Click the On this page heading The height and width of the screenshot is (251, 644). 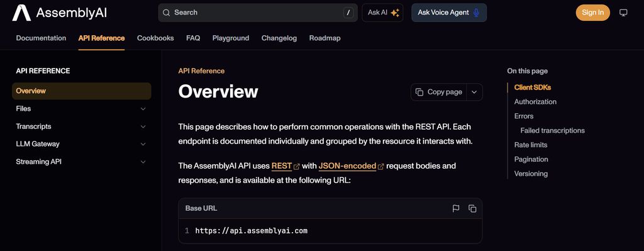point(528,71)
